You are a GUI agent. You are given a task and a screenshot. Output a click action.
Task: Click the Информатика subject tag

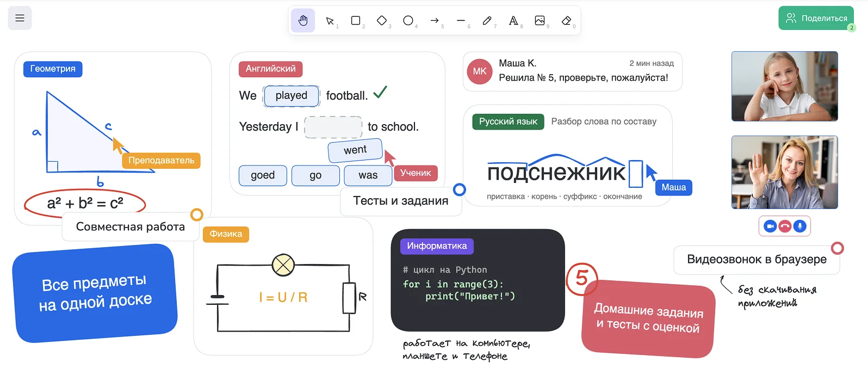[437, 246]
